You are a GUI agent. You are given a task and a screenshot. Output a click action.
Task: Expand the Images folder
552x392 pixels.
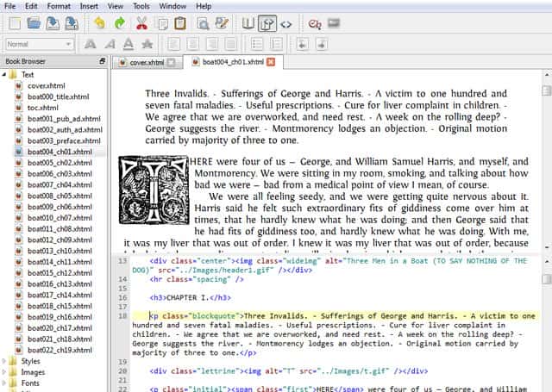pos(4,372)
